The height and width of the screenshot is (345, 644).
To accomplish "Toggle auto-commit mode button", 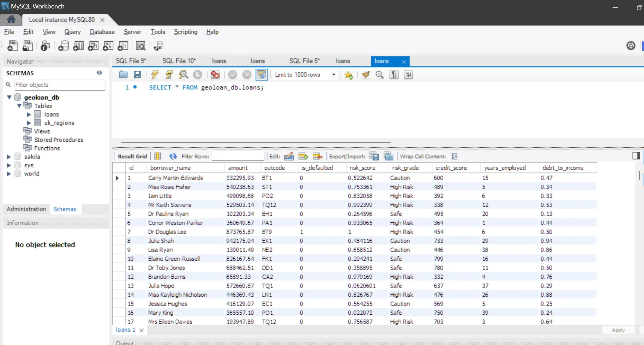I will pyautogui.click(x=261, y=74).
